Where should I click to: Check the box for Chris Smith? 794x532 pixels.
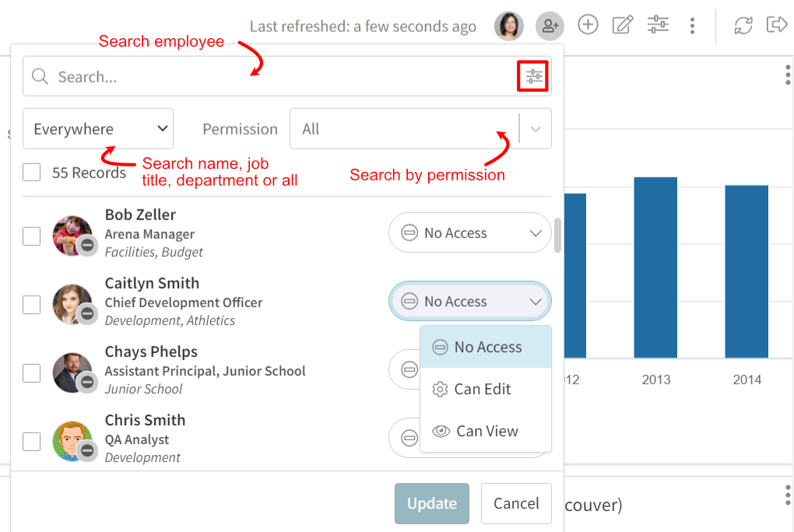(x=31, y=442)
